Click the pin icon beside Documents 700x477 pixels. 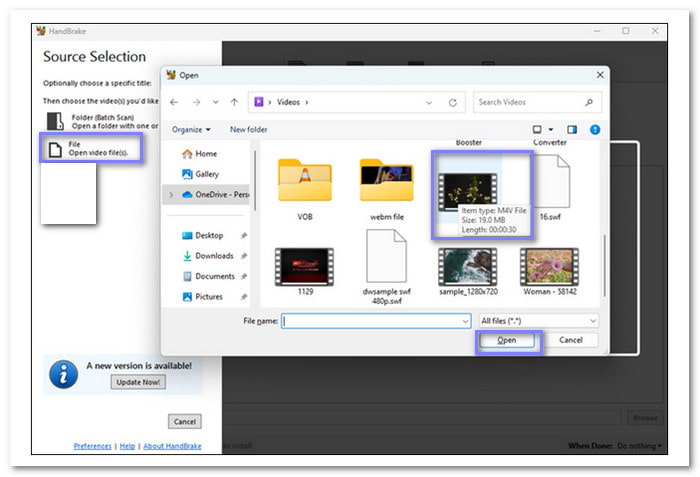(244, 276)
